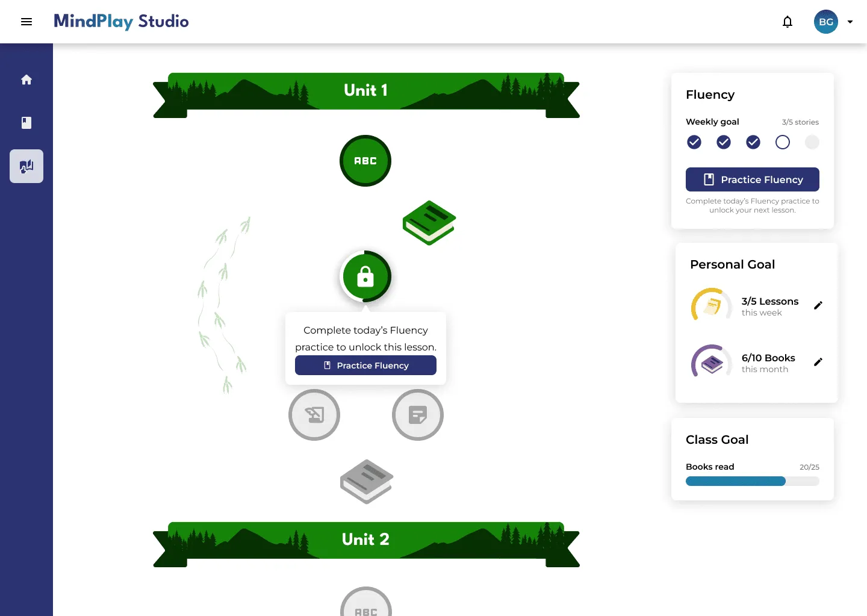Select the empty fourth story circle

[x=783, y=142]
